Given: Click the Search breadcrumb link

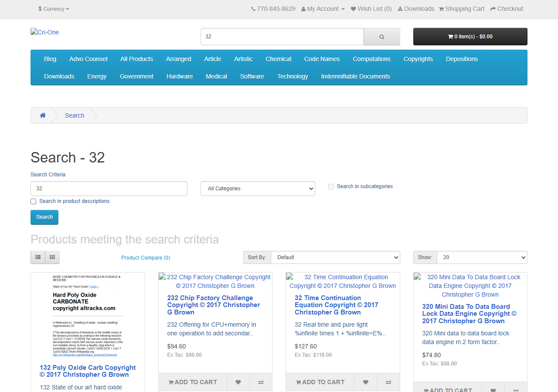Looking at the screenshot, I should [75, 115].
